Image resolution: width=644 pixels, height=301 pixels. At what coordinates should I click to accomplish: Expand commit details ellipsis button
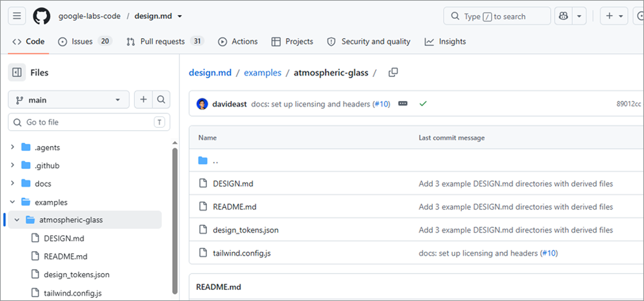403,104
